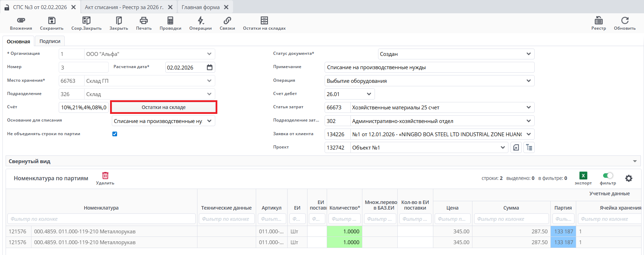644x255 pixels.
Task: Click the Сохранить save icon
Action: click(x=52, y=21)
